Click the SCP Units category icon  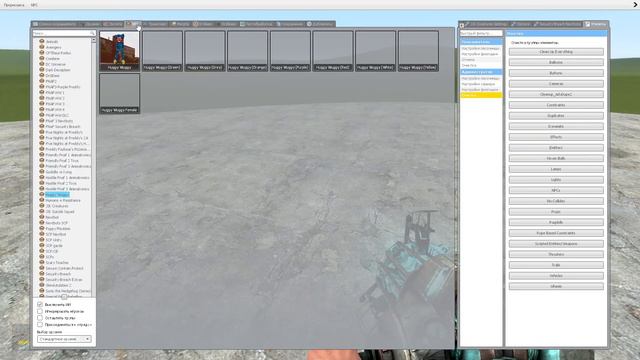(x=42, y=240)
